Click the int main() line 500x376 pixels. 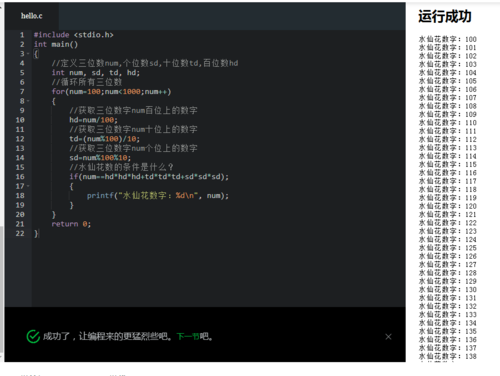[56, 44]
